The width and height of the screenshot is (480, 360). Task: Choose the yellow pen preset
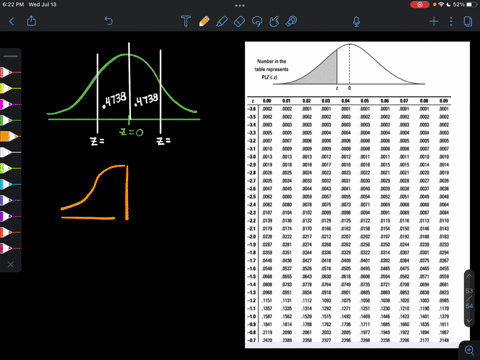pyautogui.click(x=10, y=88)
